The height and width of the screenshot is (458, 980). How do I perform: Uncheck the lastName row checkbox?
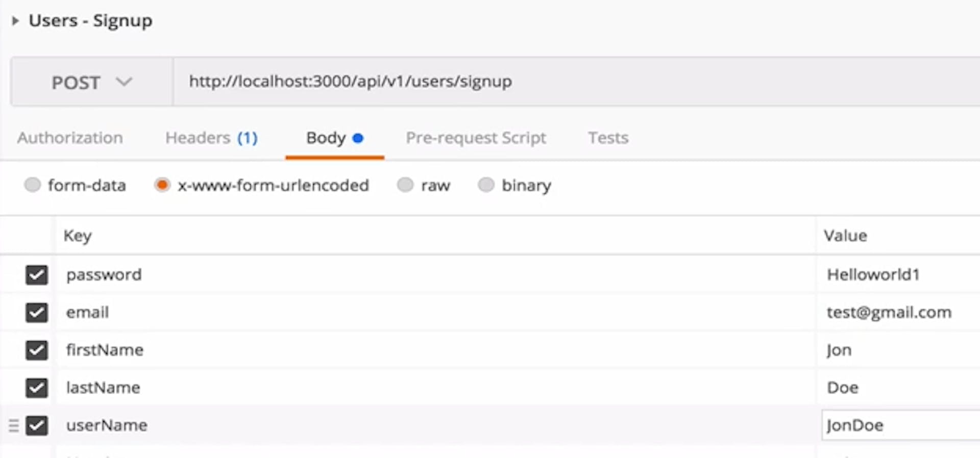point(37,388)
